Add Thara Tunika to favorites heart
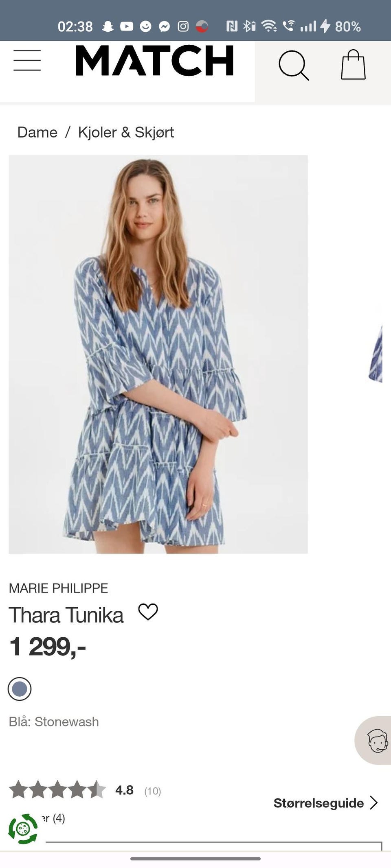391x868 pixels. click(x=148, y=612)
